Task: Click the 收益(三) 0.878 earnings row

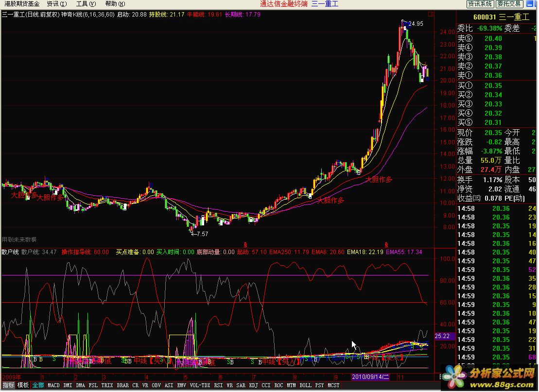Action: (480, 198)
